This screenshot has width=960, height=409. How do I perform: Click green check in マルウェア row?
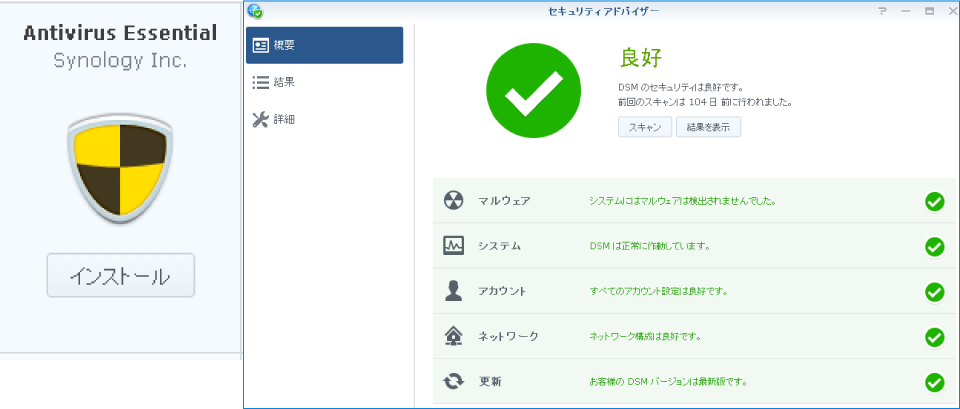934,201
